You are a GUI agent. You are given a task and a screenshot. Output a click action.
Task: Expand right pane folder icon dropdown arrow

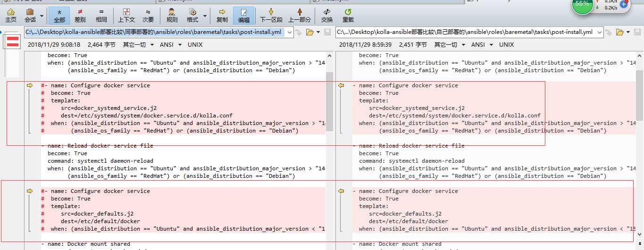coord(628,32)
